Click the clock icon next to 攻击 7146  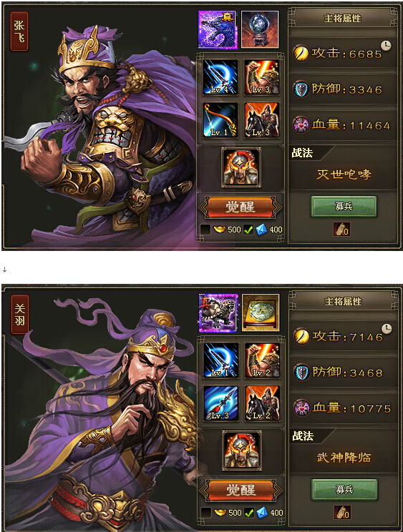[387, 328]
